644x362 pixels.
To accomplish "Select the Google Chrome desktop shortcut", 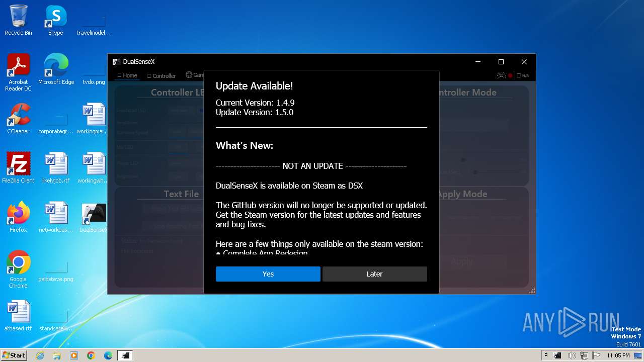I will (18, 269).
